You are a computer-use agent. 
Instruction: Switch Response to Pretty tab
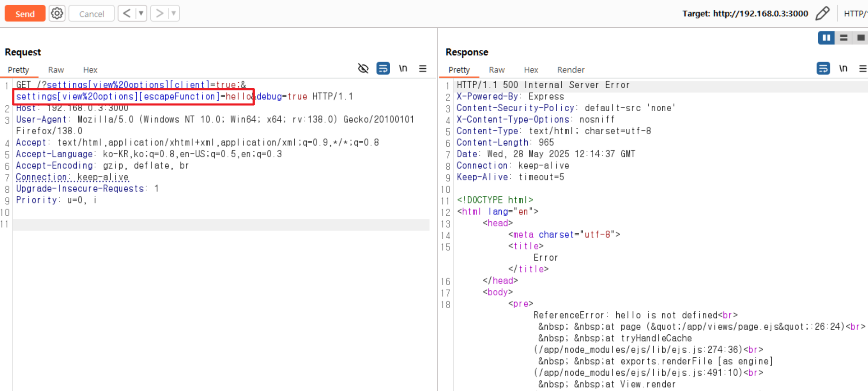[x=459, y=70]
